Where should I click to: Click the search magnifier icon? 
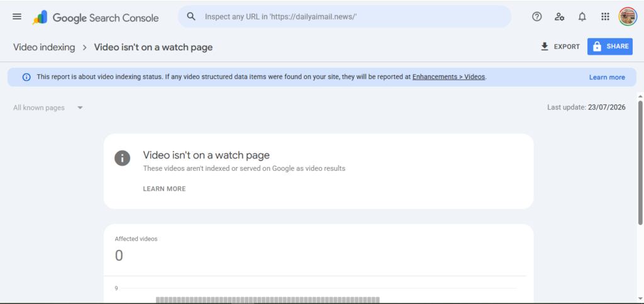pos(191,16)
